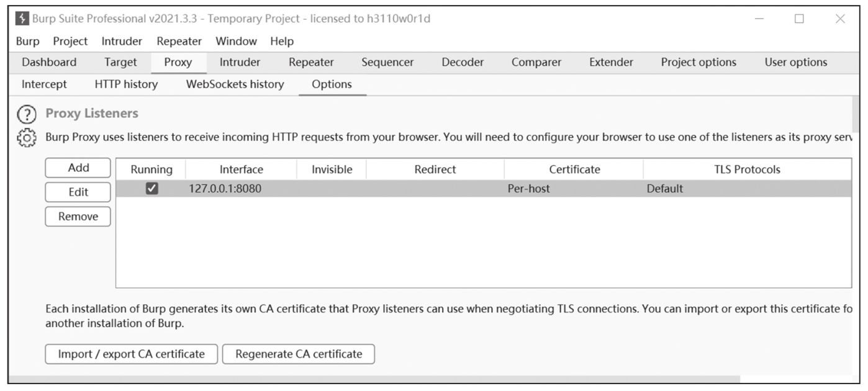Viewport: 868px width, 391px height.
Task: Sort by the Invisible column header
Action: (x=332, y=169)
